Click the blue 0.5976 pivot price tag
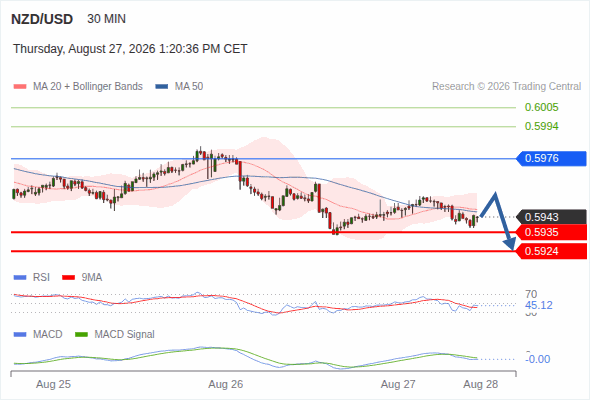This screenshot has width=590, height=400. 551,158
